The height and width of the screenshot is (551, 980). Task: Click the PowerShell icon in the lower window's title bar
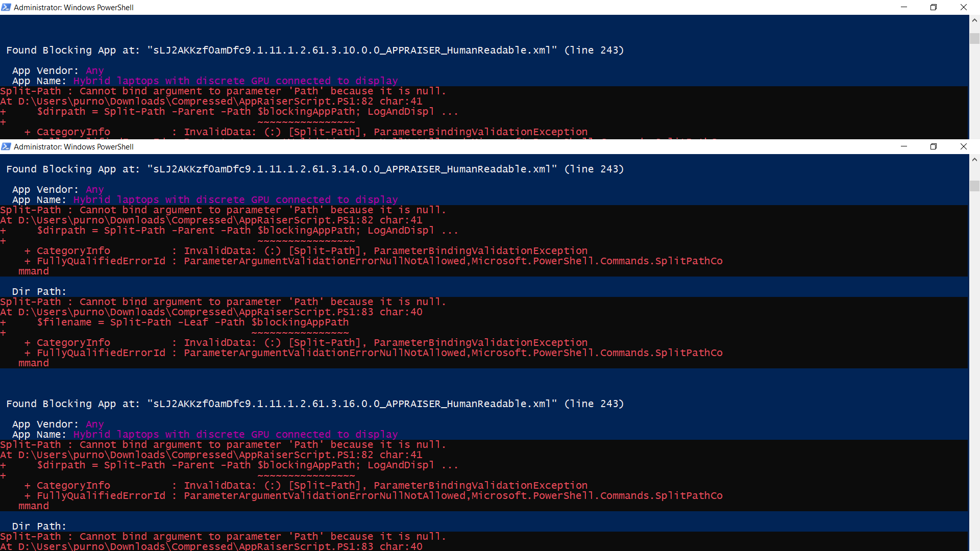coord(6,146)
